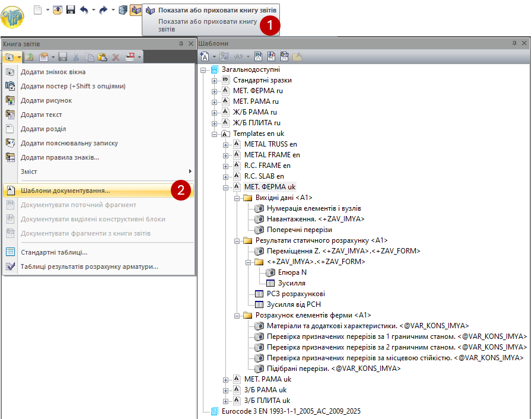Choose Додати знімок вікна menu entry
The height and width of the screenshot is (419, 532).
53,72
